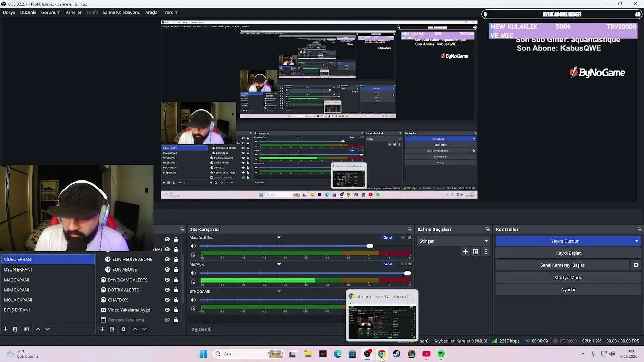Hide the BOTRIX ALERTS source

167,290
